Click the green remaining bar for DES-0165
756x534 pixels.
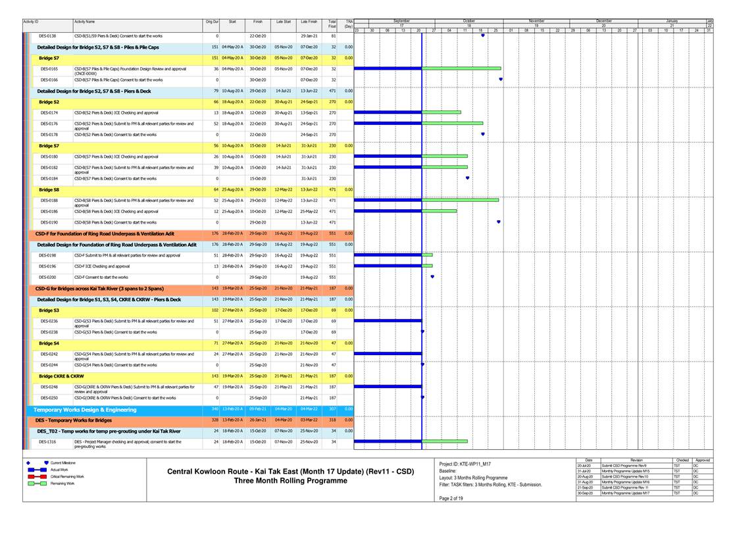(x=461, y=68)
